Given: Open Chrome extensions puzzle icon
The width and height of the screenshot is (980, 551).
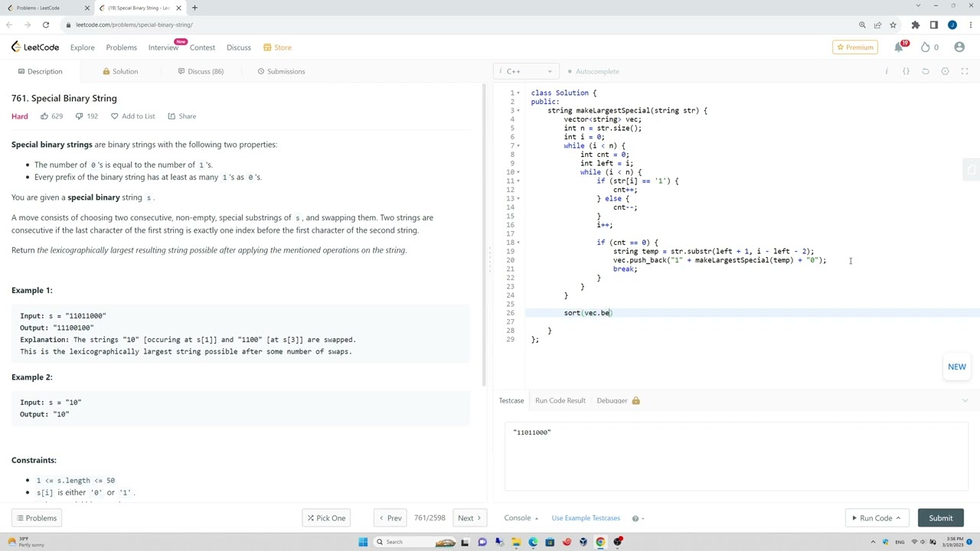Looking at the screenshot, I should click(x=916, y=24).
